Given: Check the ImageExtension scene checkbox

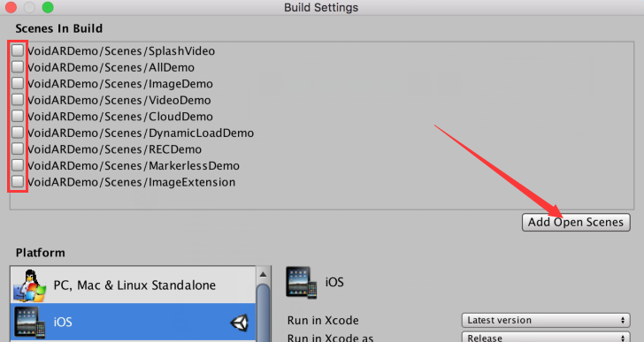Looking at the screenshot, I should (18, 182).
